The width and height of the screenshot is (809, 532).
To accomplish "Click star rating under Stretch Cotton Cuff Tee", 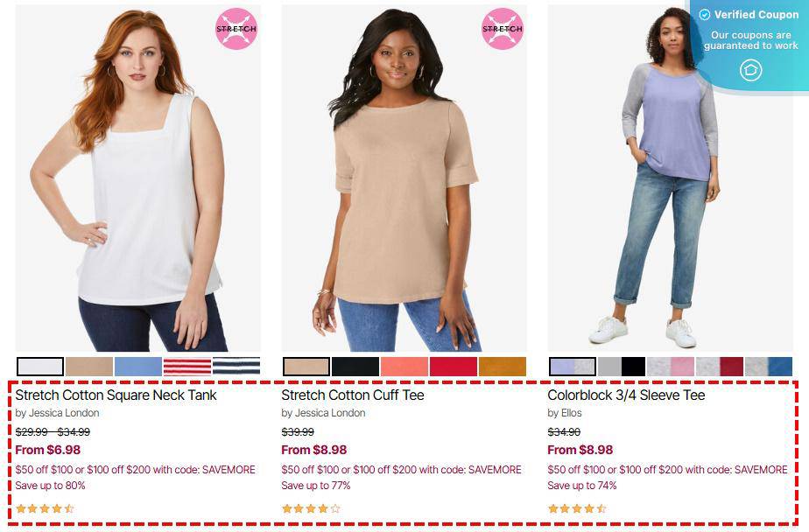I will pyautogui.click(x=311, y=508).
